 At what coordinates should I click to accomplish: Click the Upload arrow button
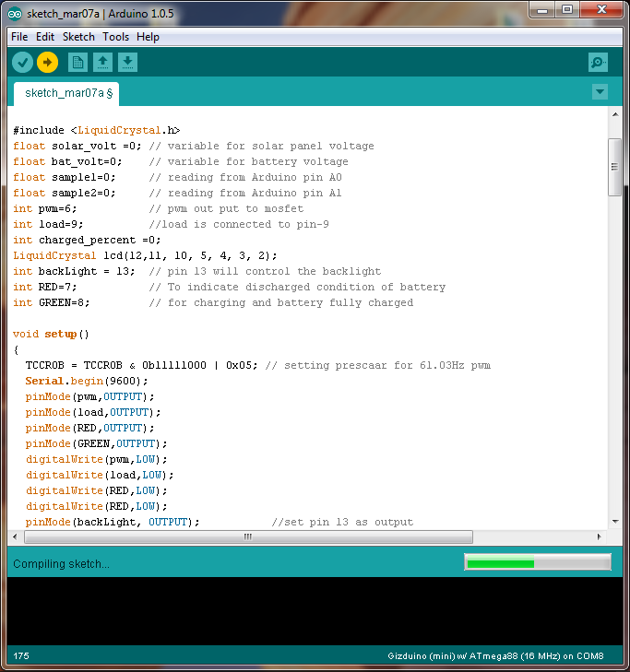point(47,63)
